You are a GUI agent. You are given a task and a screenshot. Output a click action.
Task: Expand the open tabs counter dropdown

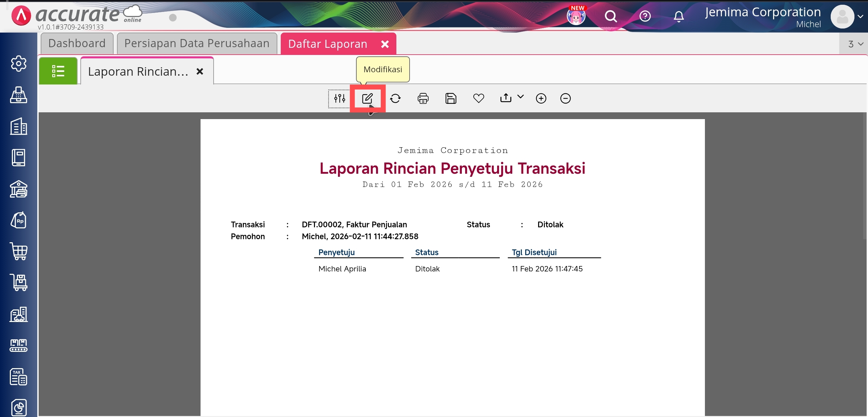(855, 44)
